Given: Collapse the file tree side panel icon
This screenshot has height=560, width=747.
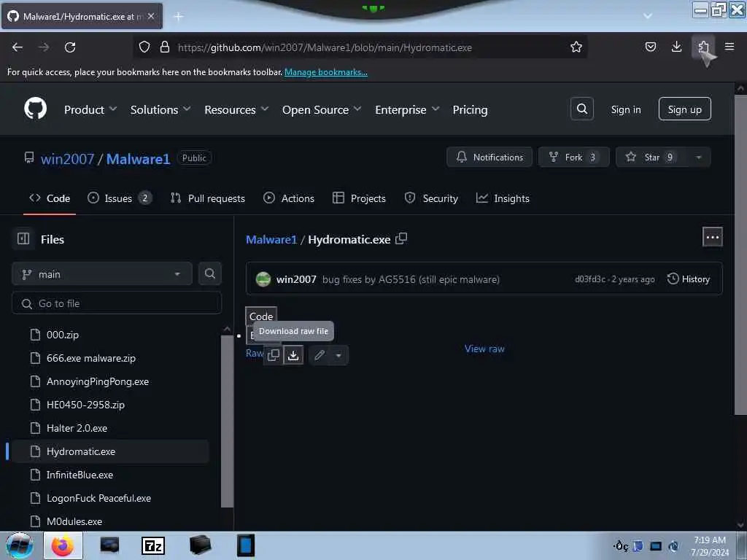Looking at the screenshot, I should pyautogui.click(x=23, y=238).
